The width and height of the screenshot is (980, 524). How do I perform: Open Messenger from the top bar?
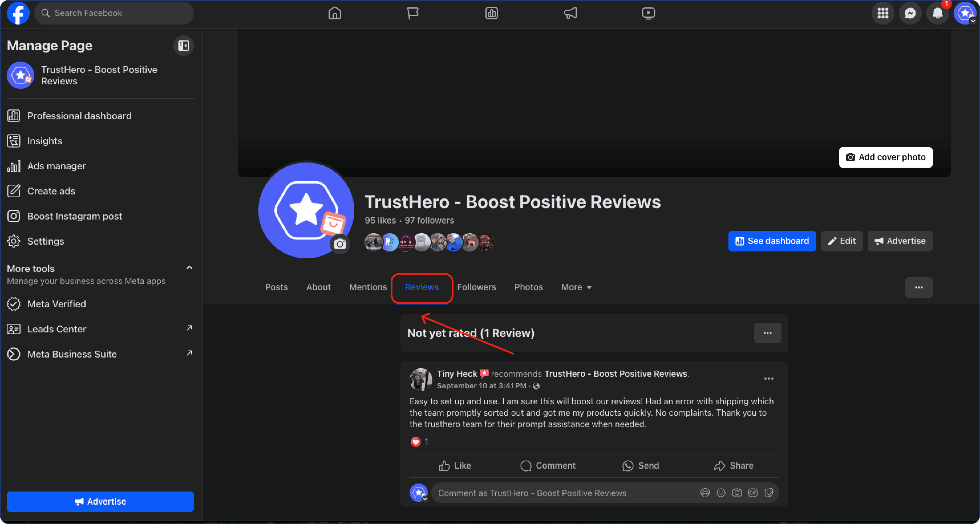coord(910,13)
